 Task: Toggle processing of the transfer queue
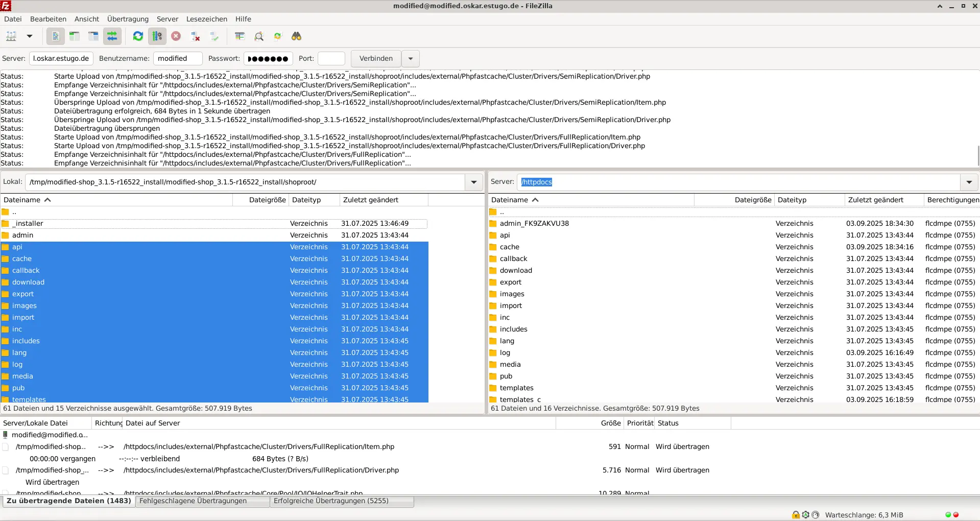tap(157, 36)
